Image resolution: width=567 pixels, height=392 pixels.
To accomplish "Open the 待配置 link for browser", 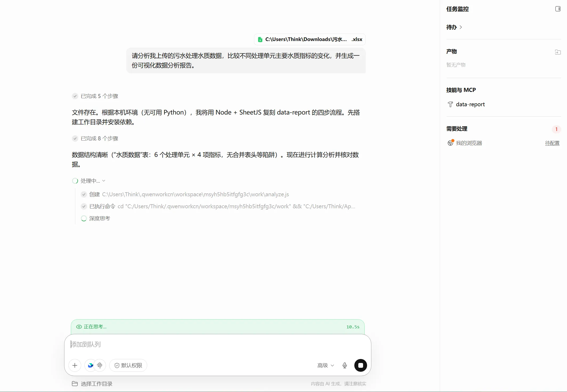I will click(x=552, y=143).
